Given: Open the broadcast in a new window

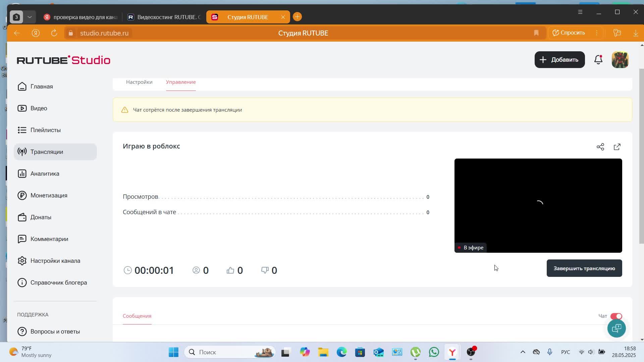Looking at the screenshot, I should coord(617,147).
